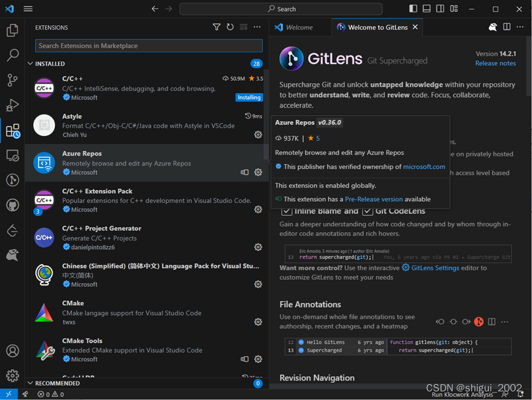Switch Azure Repos to pre-release version icon
The height and width of the screenshot is (400, 532).
click(x=245, y=172)
